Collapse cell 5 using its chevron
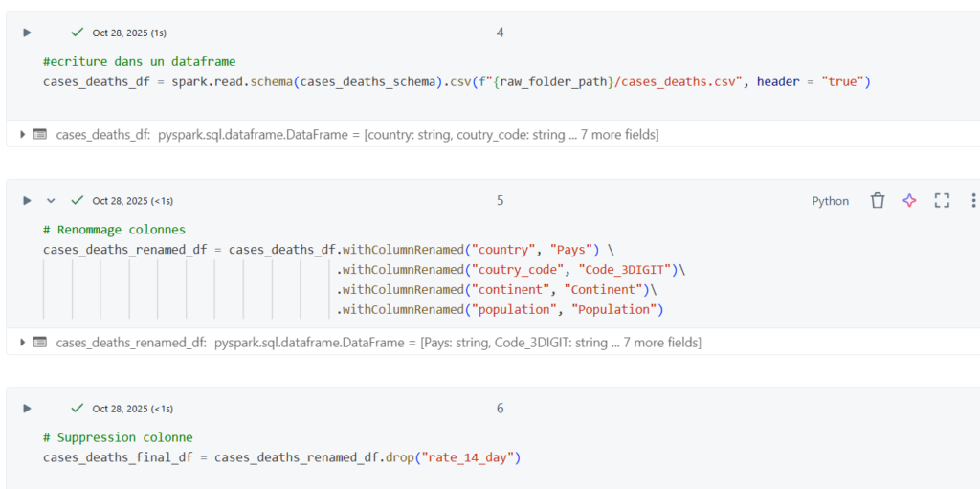This screenshot has width=980, height=489. (52, 201)
